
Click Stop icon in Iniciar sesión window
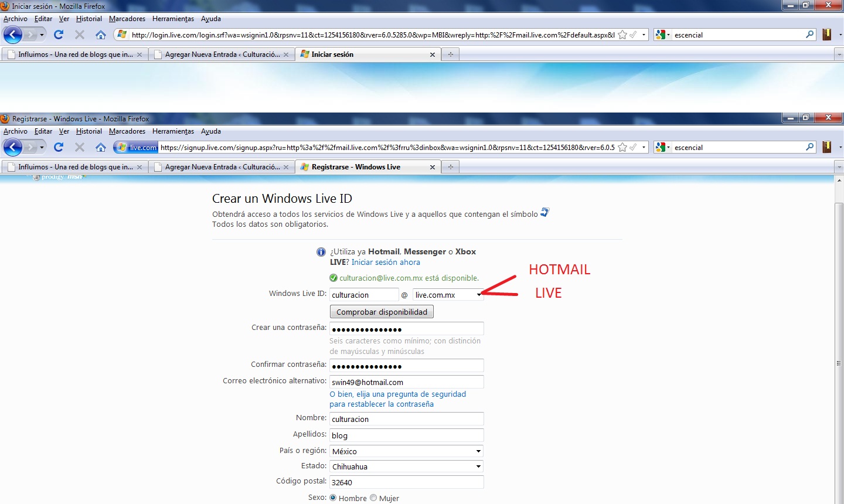click(80, 35)
